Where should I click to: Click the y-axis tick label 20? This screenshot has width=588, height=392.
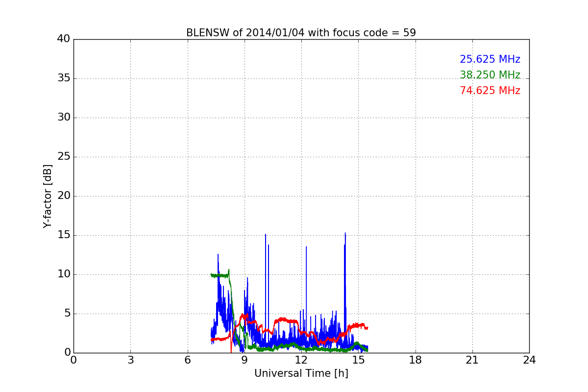pyautogui.click(x=63, y=196)
